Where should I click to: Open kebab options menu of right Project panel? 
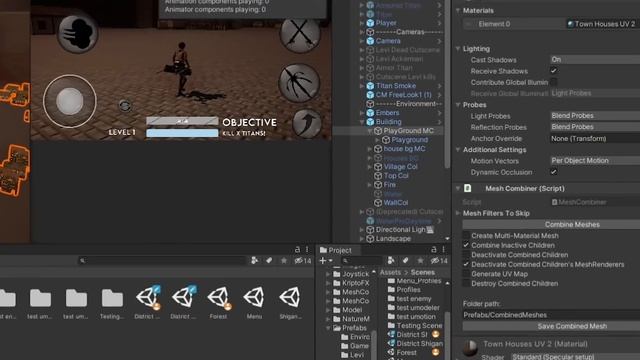(444, 249)
